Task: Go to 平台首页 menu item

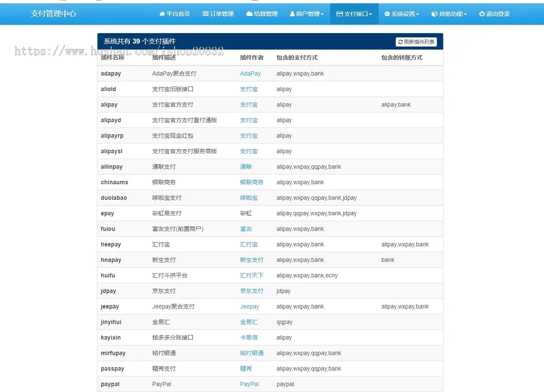Action: click(x=175, y=14)
